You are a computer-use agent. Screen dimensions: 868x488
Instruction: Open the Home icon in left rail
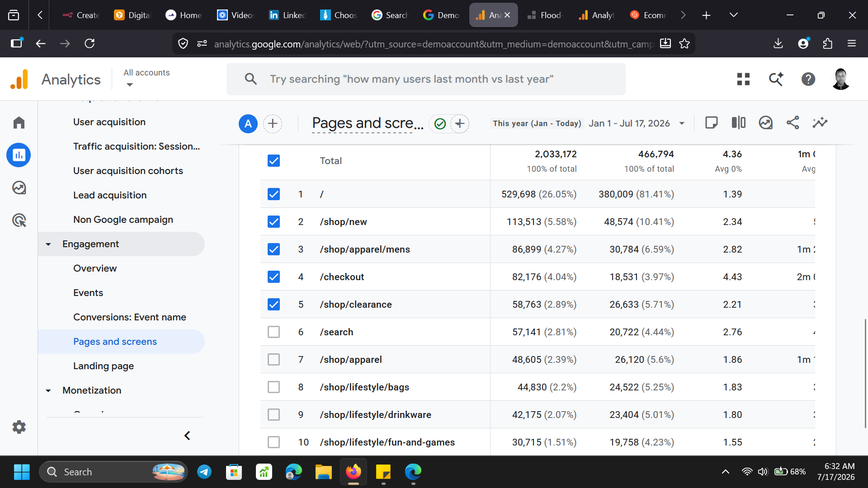point(19,122)
